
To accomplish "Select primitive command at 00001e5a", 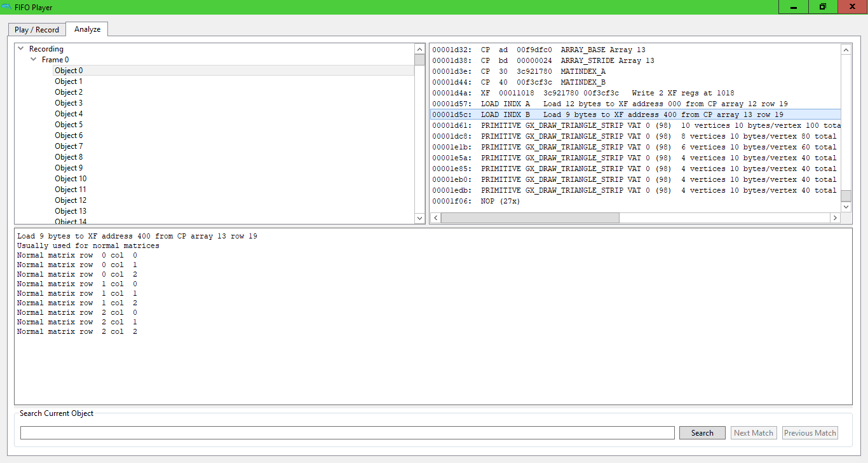I will point(635,158).
